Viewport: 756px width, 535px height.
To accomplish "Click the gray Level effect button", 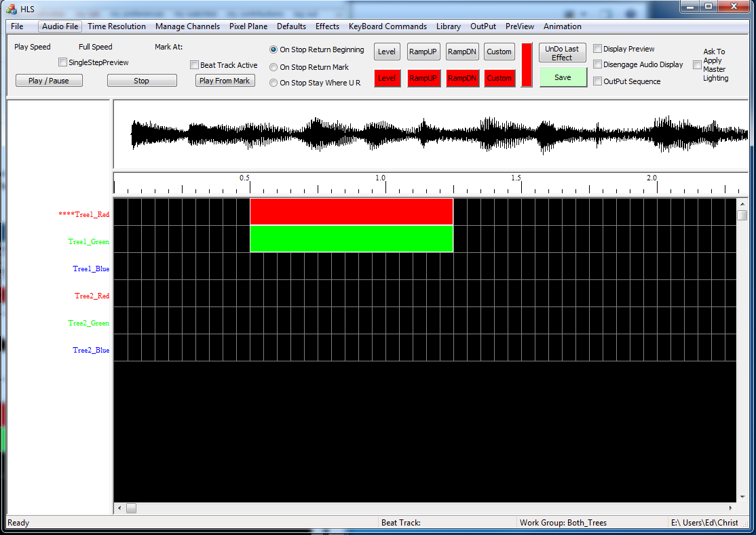I will (x=387, y=52).
